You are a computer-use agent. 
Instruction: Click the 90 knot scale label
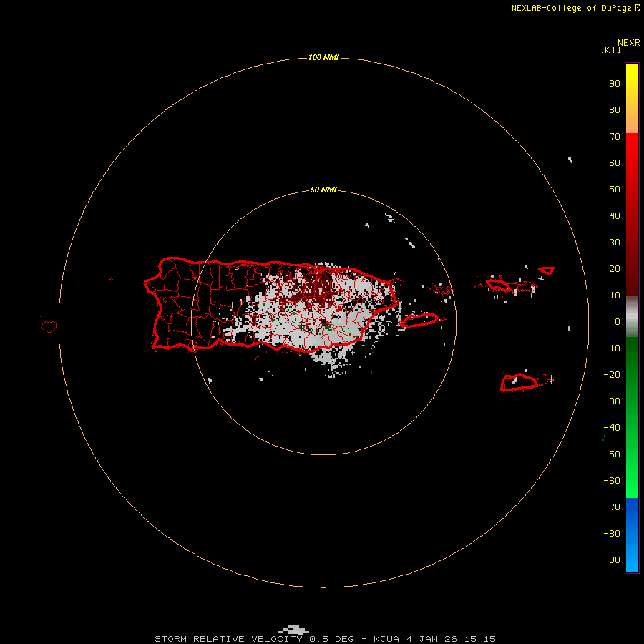[615, 84]
